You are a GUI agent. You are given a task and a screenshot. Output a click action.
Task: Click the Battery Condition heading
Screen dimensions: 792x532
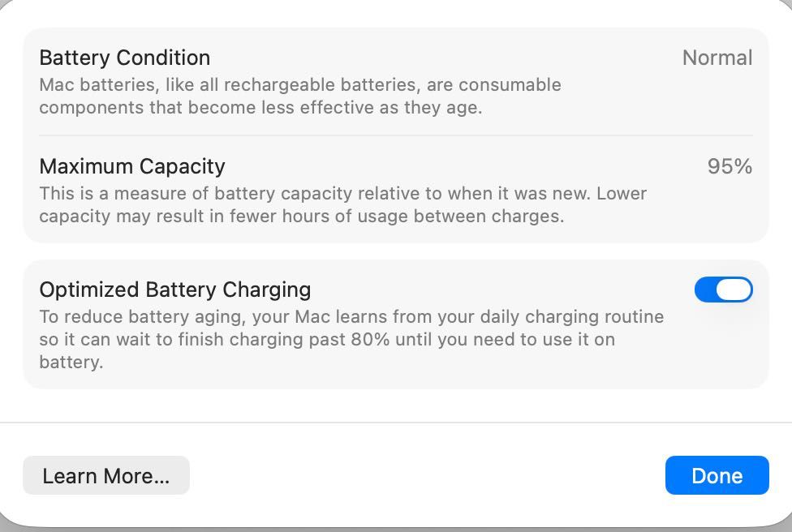click(x=124, y=58)
